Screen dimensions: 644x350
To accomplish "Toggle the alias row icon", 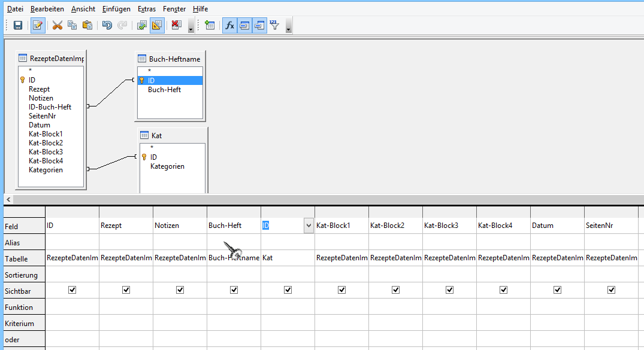I will (259, 26).
